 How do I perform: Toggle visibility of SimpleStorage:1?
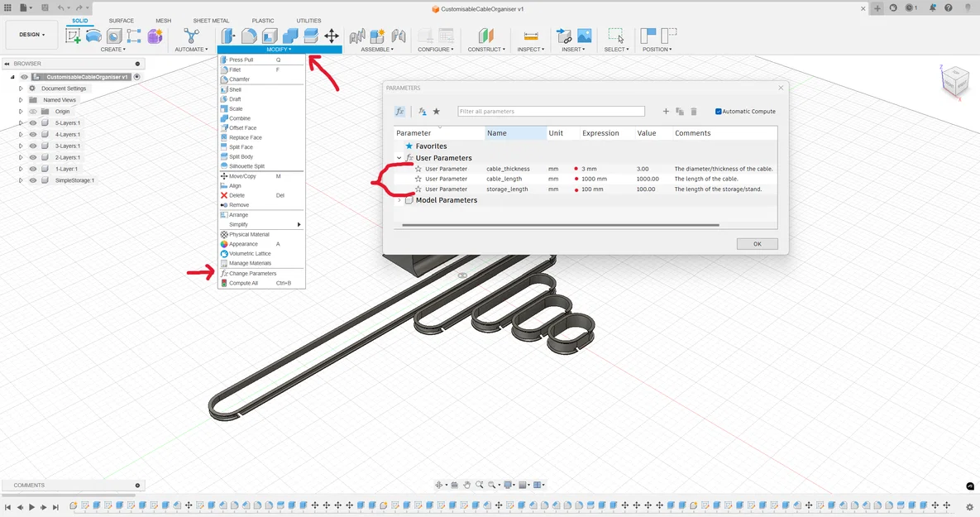(33, 180)
